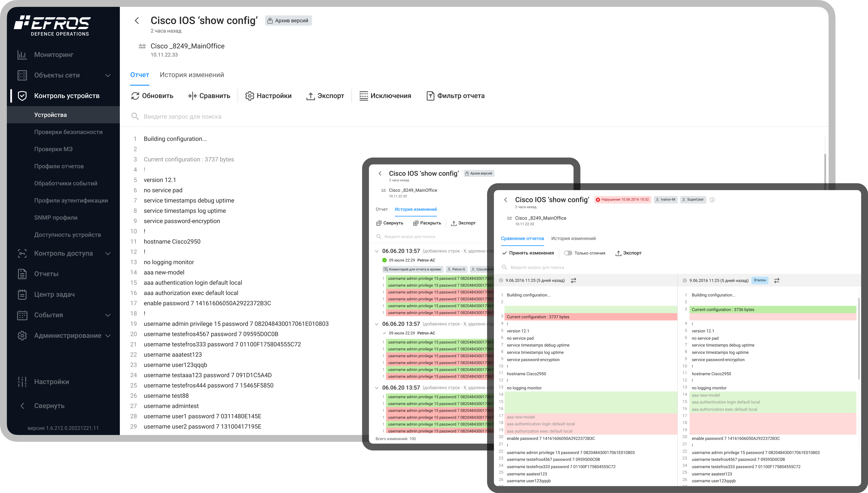Click Контроль доступа scan icon
Image resolution: width=868 pixels, height=493 pixels.
22,253
